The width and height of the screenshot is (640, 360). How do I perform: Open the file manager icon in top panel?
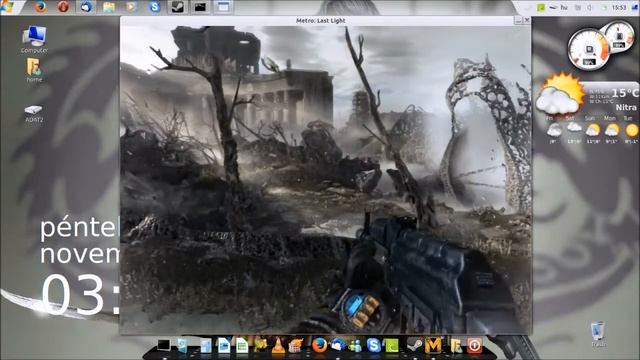109,7
